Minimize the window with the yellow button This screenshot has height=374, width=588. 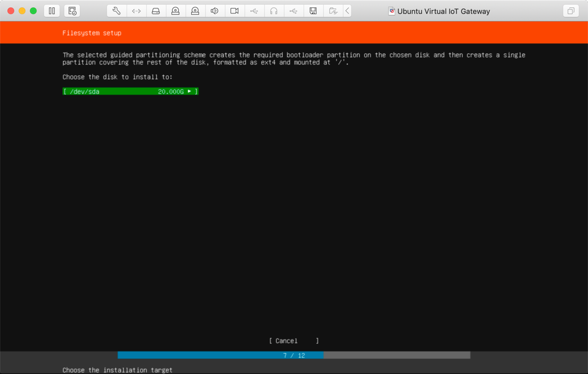[x=22, y=11]
